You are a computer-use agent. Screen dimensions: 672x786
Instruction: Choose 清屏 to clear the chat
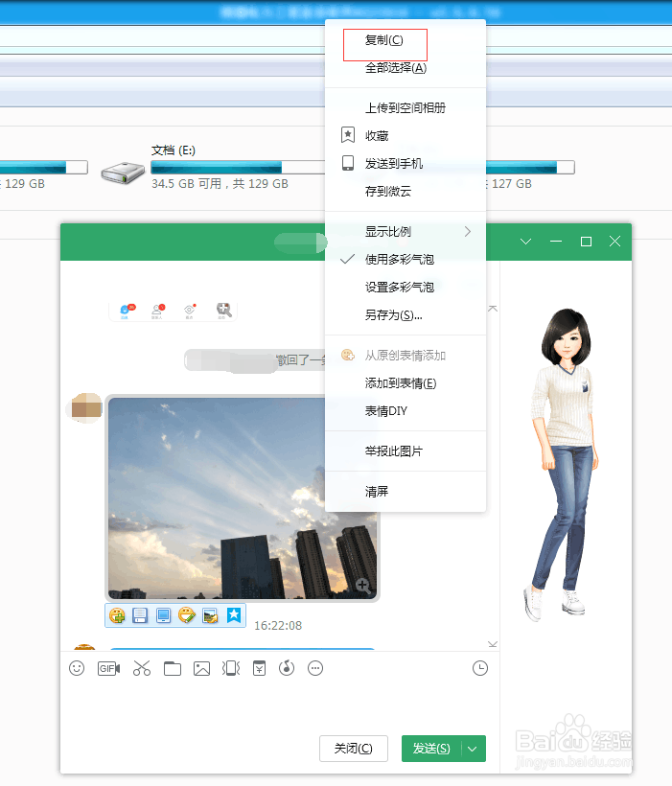click(406, 491)
